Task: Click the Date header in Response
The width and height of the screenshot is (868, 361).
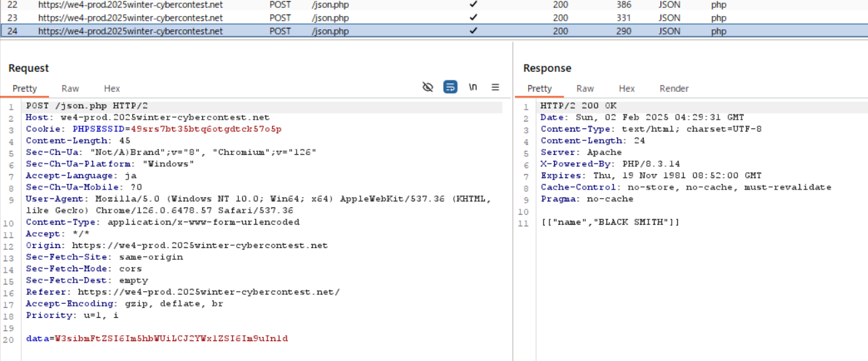Action: (x=643, y=118)
